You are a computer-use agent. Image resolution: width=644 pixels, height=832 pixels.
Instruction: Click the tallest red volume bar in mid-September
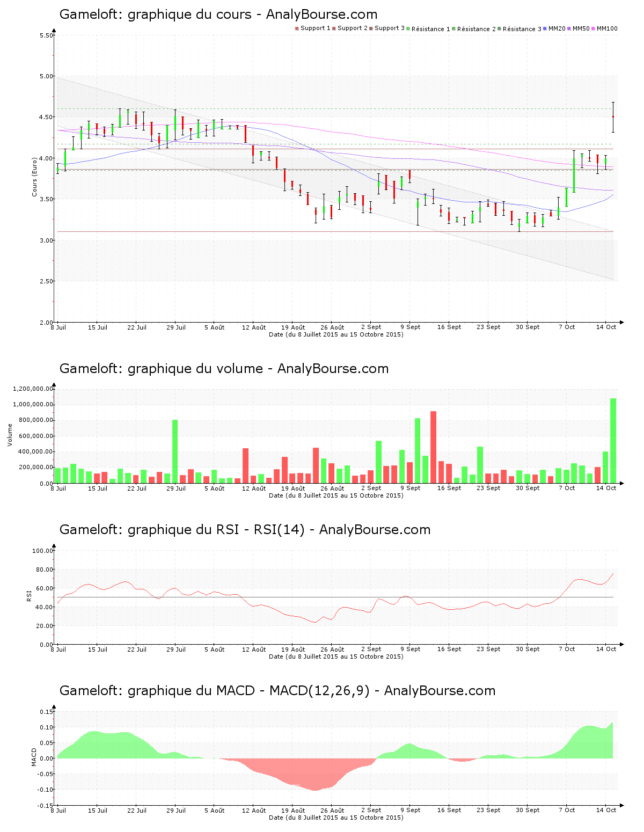pyautogui.click(x=433, y=447)
